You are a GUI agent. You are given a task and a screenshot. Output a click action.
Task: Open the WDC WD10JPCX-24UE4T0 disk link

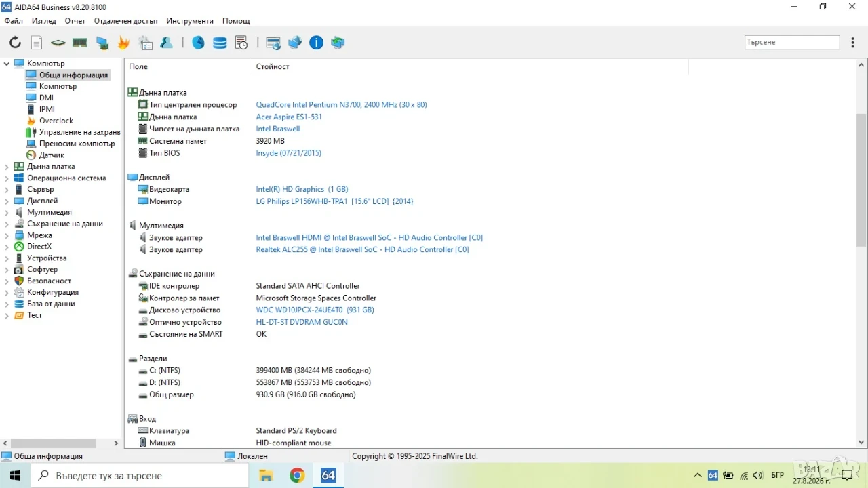315,310
